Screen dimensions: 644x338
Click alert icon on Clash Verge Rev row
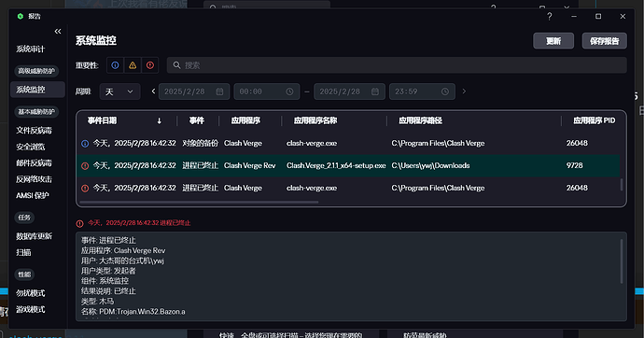pos(85,166)
